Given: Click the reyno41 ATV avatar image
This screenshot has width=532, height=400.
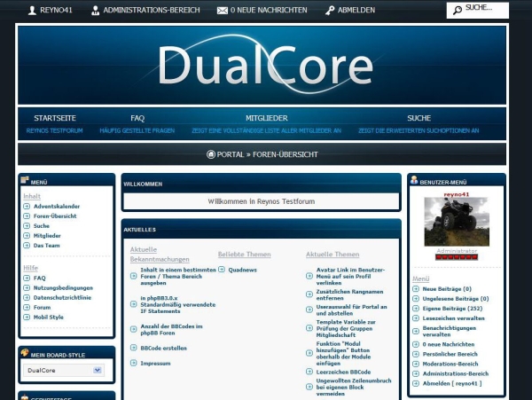Looking at the screenshot, I should click(x=457, y=223).
